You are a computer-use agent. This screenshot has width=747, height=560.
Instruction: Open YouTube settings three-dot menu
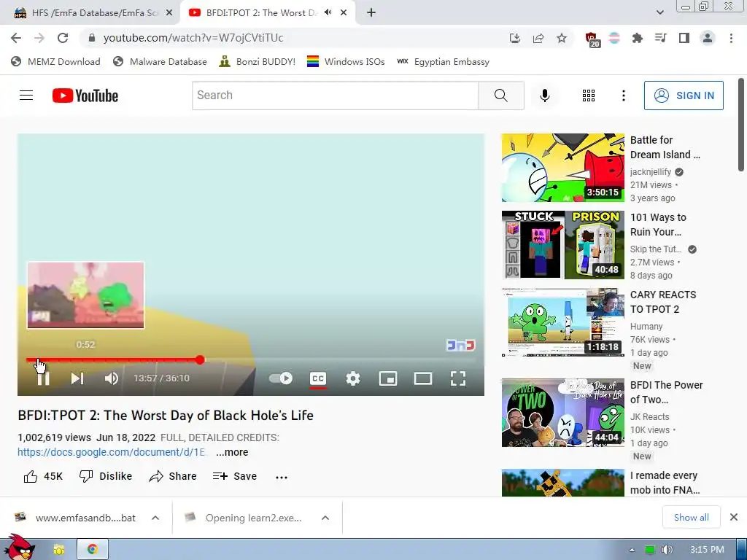pos(623,96)
